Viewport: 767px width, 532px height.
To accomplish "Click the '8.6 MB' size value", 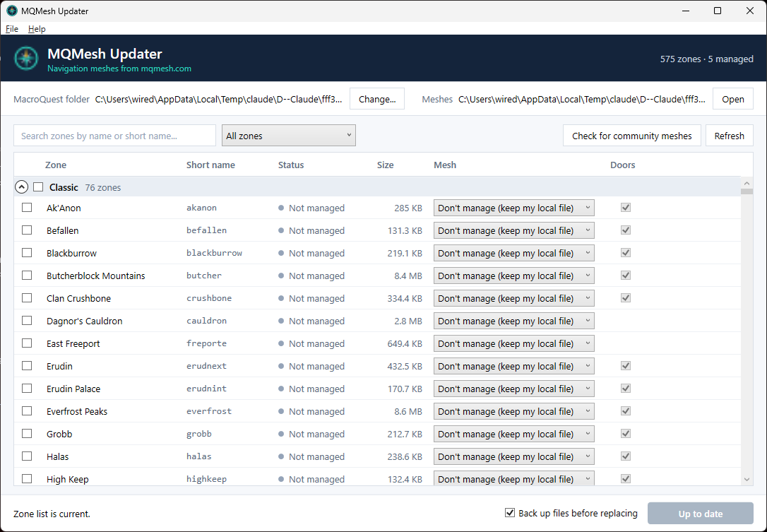I will point(408,411).
